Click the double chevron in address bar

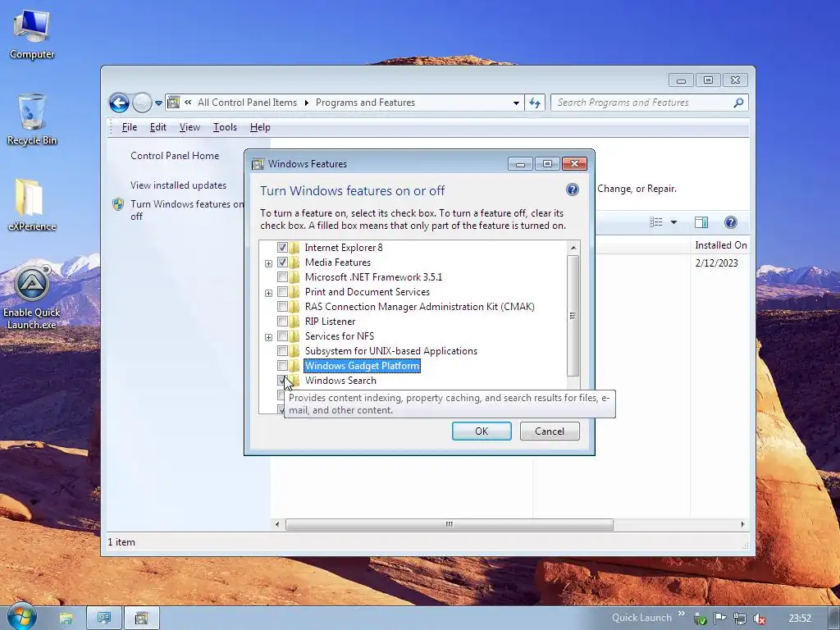point(188,102)
